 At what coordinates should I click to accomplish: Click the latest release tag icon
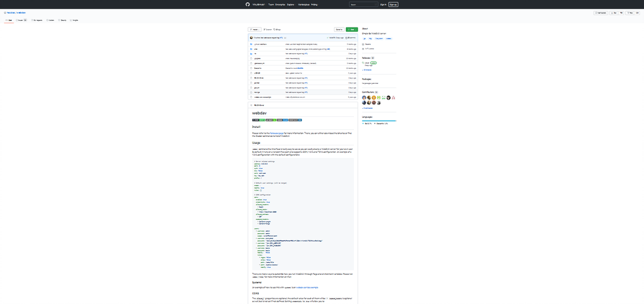coord(363,63)
